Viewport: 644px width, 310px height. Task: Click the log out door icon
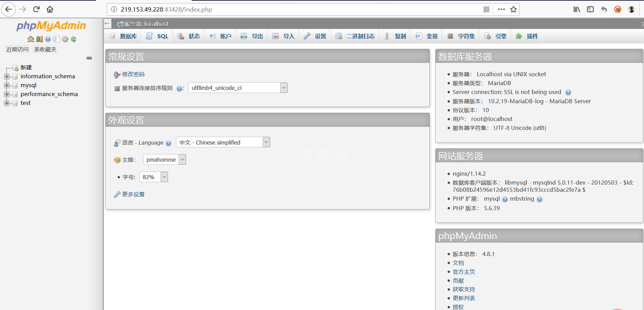[x=40, y=39]
